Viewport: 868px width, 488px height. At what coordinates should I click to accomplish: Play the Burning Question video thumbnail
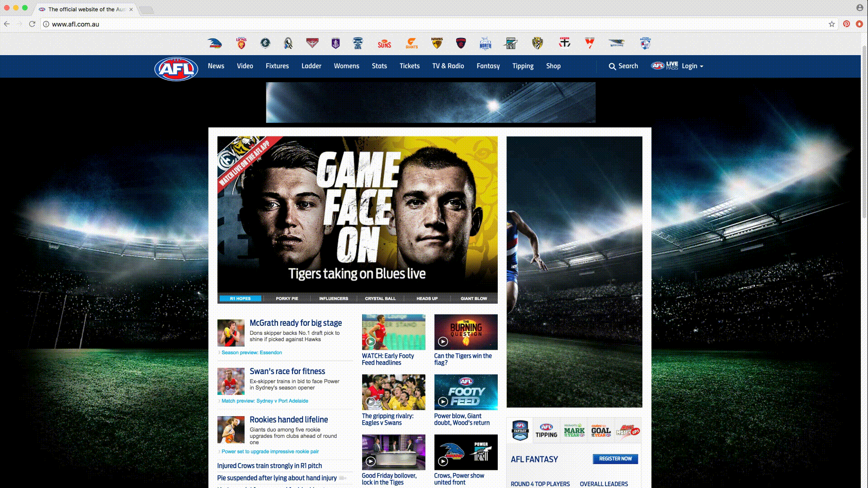point(466,332)
